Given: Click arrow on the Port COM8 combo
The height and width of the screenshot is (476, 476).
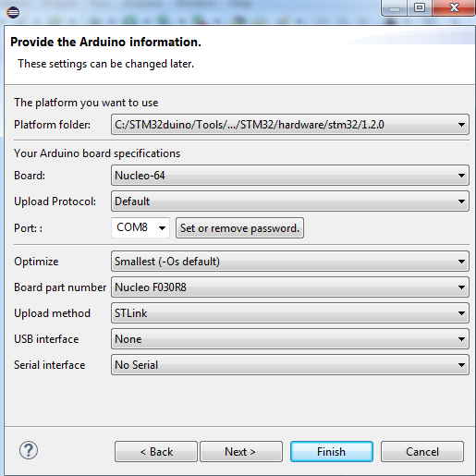Looking at the screenshot, I should point(162,228).
